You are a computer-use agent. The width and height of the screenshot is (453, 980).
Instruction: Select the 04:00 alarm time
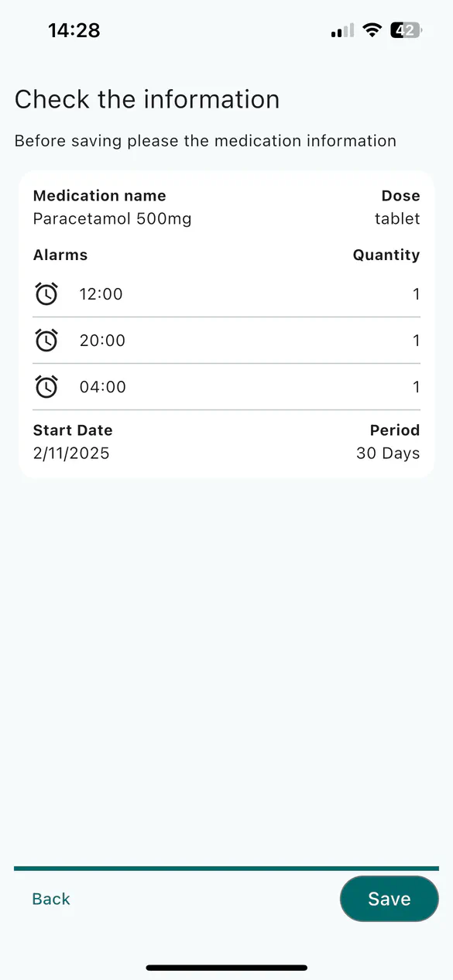pos(103,387)
